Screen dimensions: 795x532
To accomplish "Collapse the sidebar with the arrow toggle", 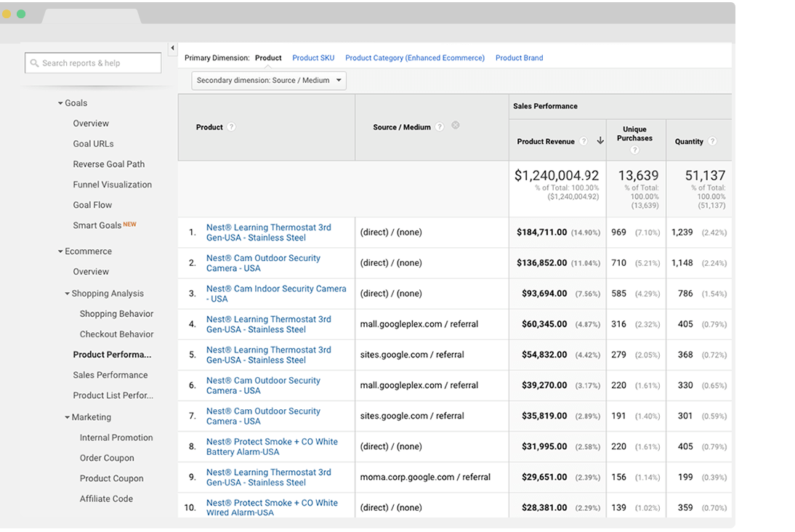I will tap(172, 49).
